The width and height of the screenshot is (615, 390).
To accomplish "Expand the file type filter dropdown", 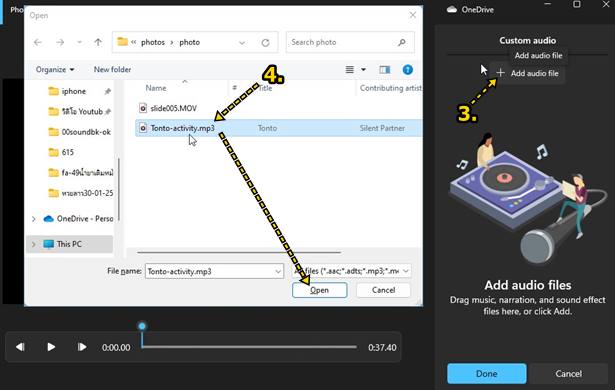I will (406, 271).
